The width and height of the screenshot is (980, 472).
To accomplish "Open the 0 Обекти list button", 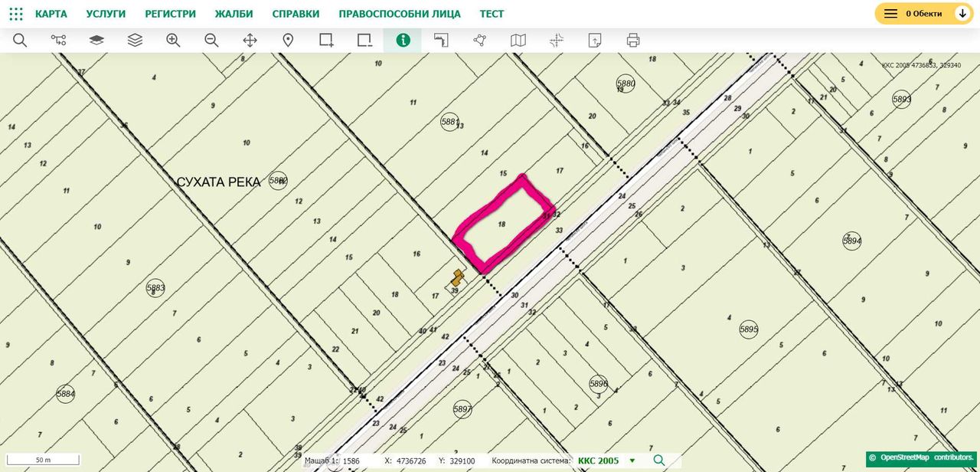I will tap(924, 14).
